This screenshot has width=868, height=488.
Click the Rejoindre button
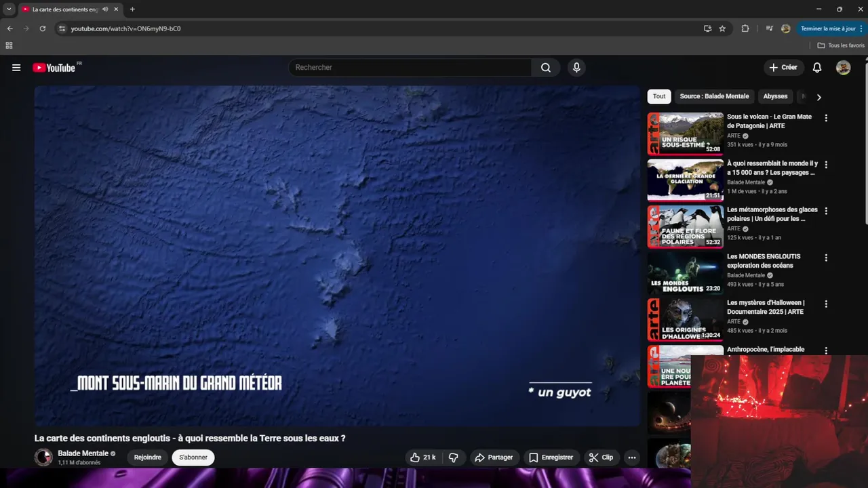point(148,457)
